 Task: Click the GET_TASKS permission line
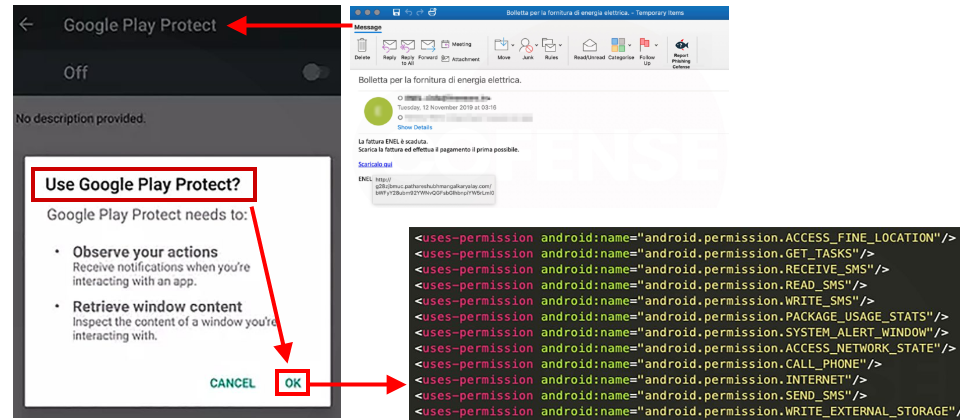click(644, 253)
